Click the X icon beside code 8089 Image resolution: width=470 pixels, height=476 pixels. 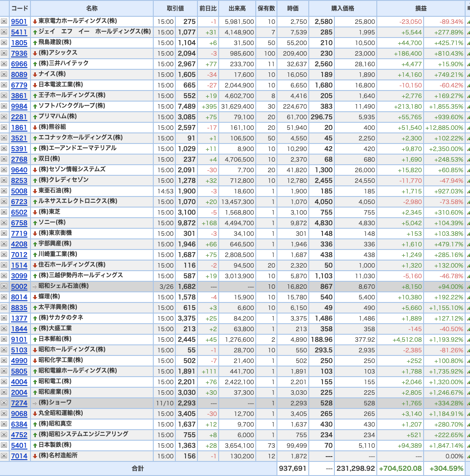4,74
